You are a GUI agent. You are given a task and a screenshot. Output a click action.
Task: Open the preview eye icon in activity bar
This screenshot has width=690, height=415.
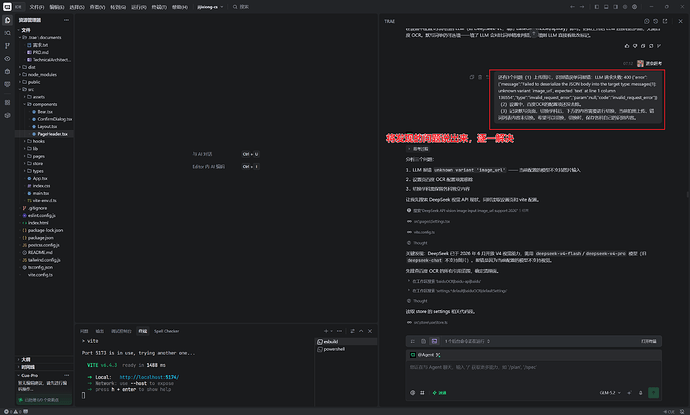(7, 59)
